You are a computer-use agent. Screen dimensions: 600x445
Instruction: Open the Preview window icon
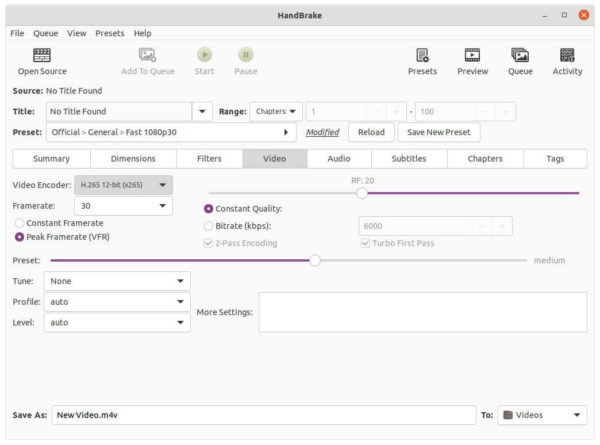click(472, 55)
